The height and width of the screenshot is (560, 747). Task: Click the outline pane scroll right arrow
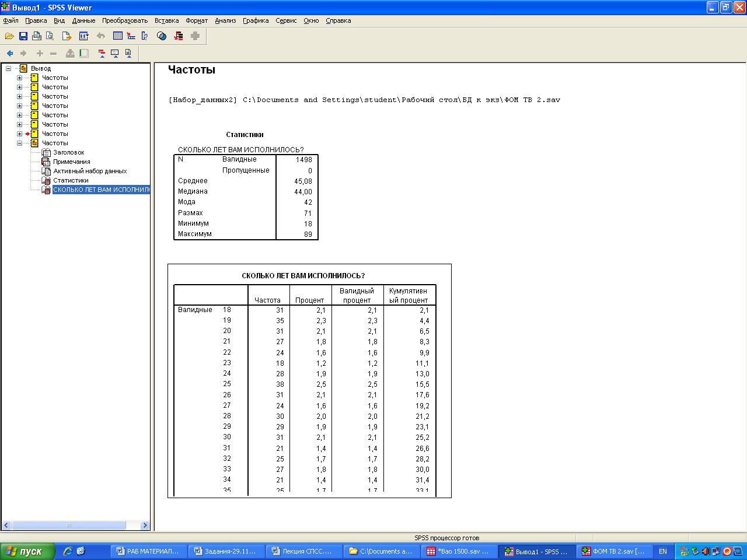pyautogui.click(x=145, y=525)
